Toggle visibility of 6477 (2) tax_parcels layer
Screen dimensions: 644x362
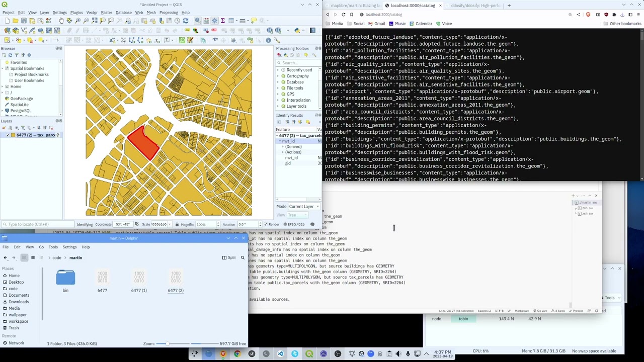point(8,135)
